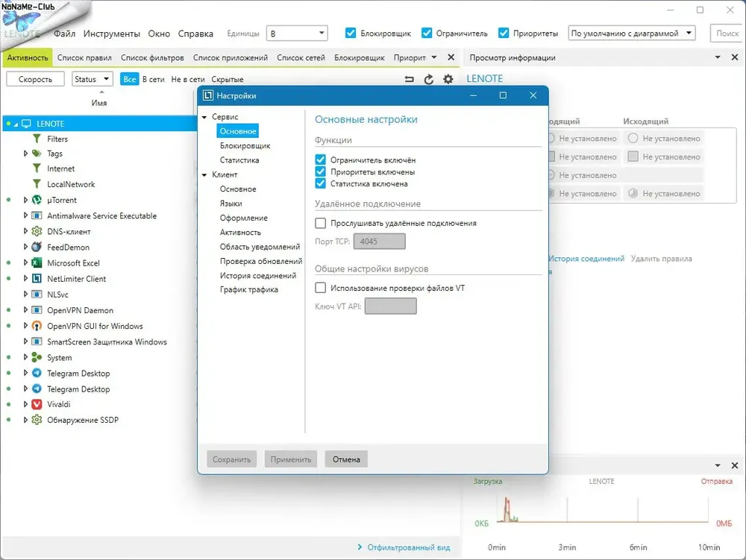Switch to the Список правил tab

click(x=84, y=57)
